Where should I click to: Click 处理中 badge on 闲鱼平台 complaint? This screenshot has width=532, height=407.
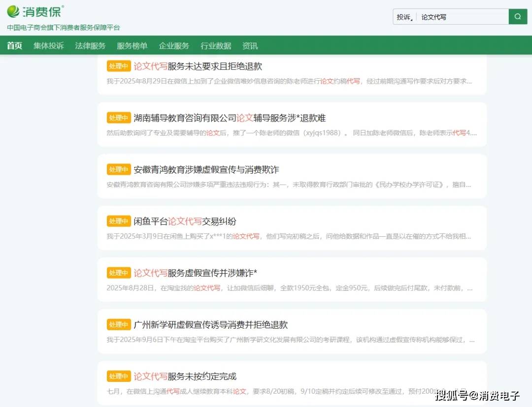pyautogui.click(x=119, y=221)
